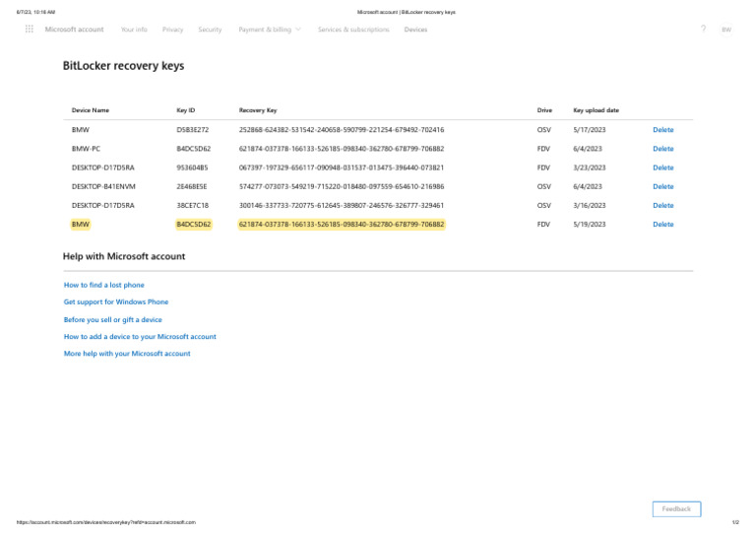
Task: Select the upload date 3/23/2023
Action: 590,167
